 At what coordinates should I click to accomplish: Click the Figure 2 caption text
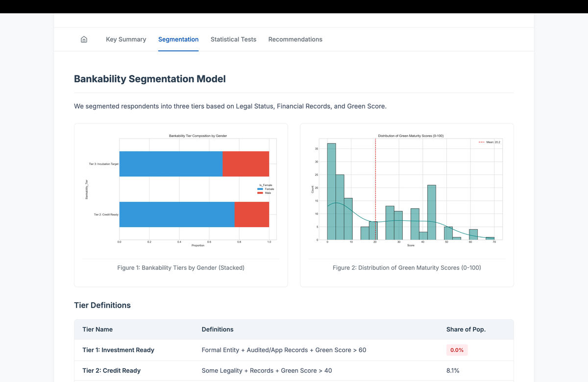[407, 268]
